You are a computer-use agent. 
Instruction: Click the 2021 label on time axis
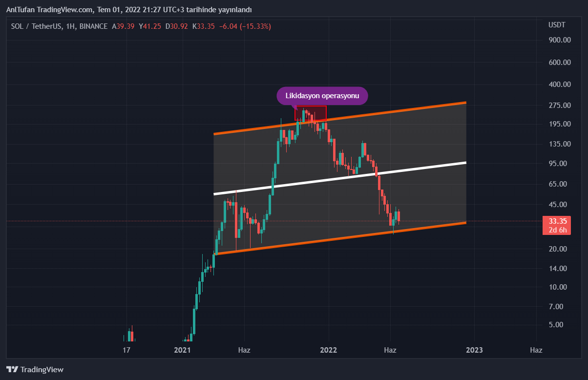(x=182, y=350)
